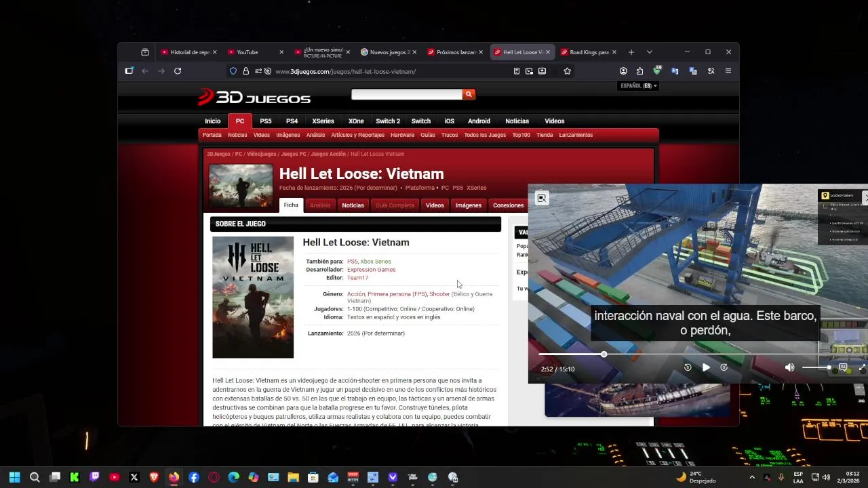Open the Team17 editor link

coord(357,278)
